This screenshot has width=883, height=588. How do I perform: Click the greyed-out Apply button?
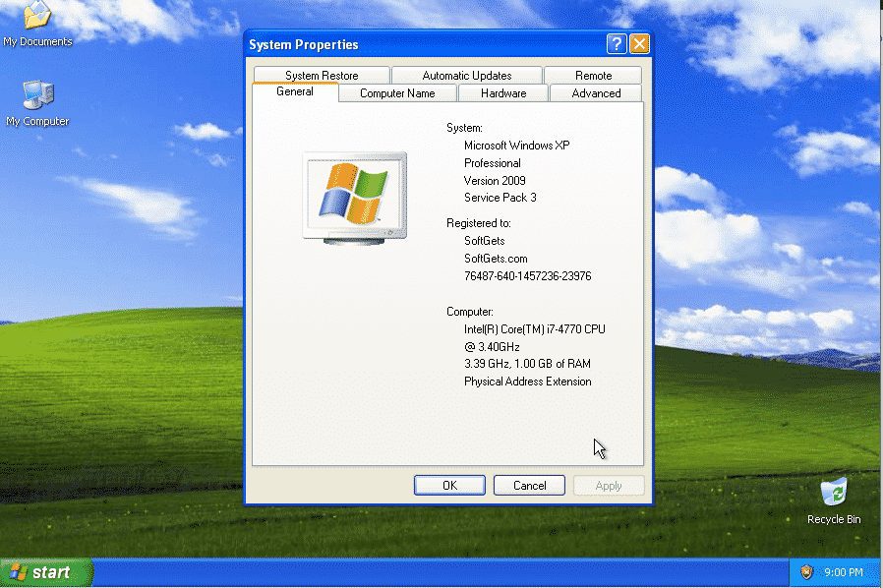pyautogui.click(x=609, y=486)
